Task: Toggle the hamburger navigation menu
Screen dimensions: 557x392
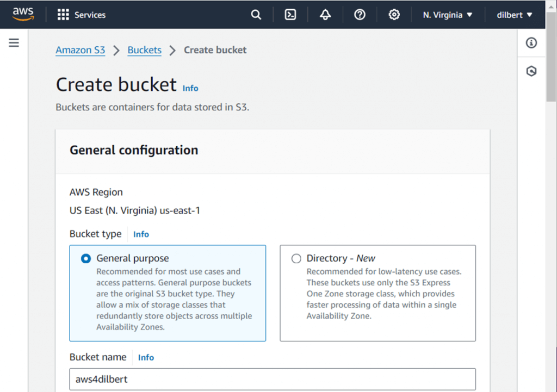Action: 14,43
